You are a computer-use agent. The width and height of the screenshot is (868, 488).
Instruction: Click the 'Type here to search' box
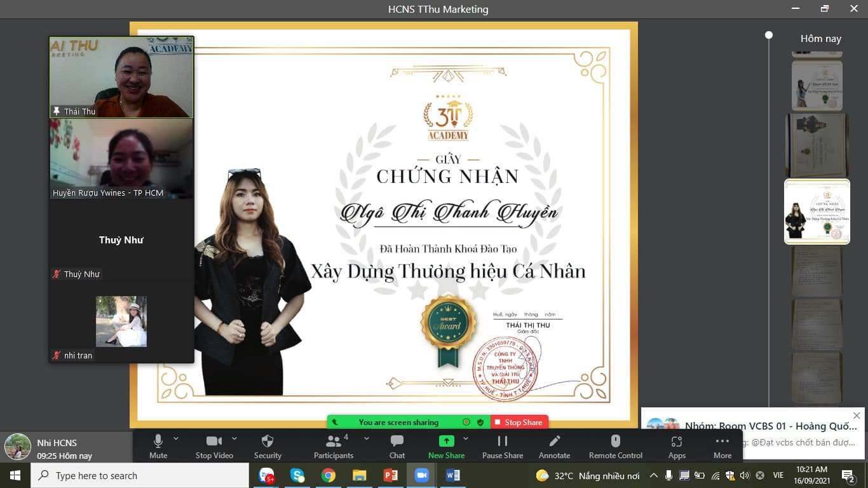point(140,475)
